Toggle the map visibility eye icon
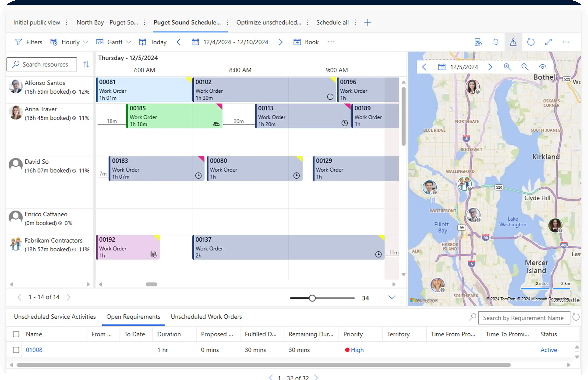The width and height of the screenshot is (588, 380). pyautogui.click(x=543, y=67)
